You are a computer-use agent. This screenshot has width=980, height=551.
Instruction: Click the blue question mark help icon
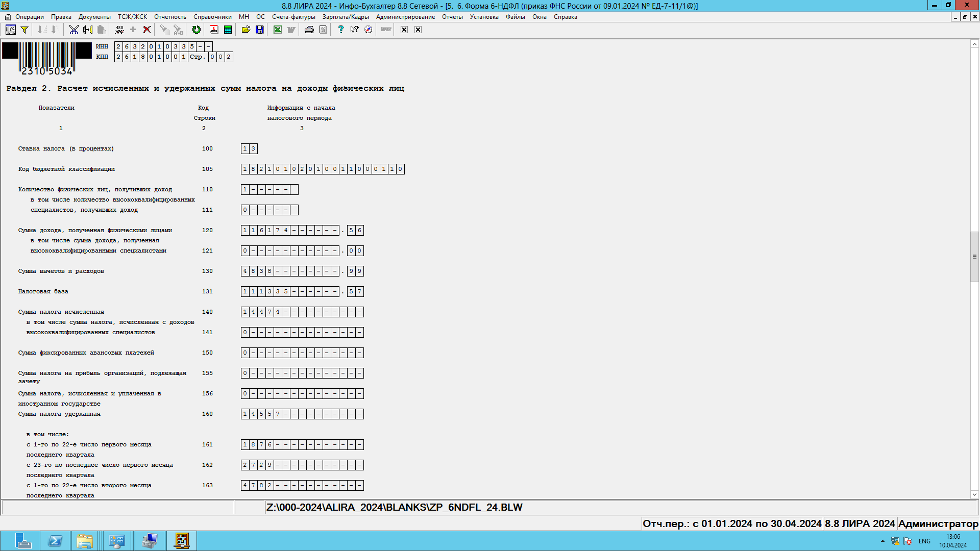click(x=341, y=30)
